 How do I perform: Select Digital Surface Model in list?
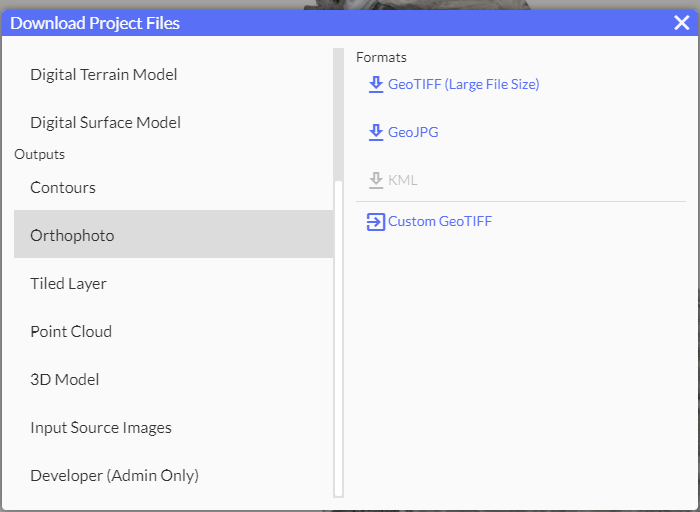105,123
